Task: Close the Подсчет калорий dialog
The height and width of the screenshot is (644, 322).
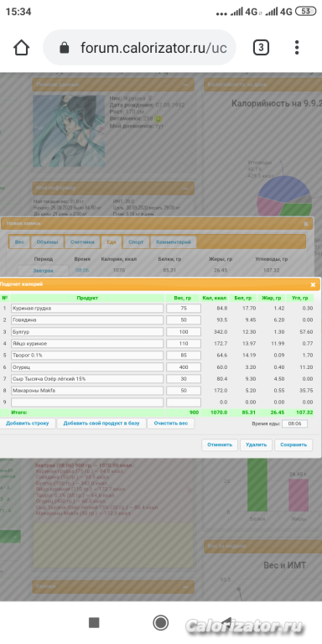Action: pyautogui.click(x=313, y=284)
